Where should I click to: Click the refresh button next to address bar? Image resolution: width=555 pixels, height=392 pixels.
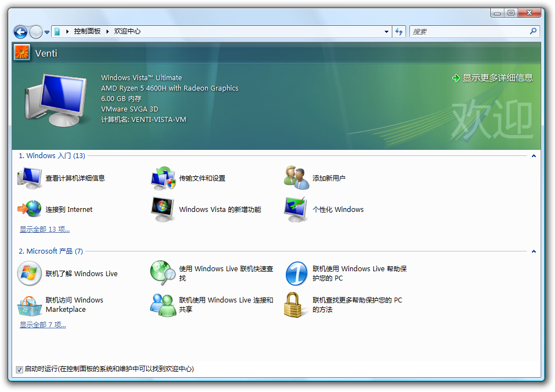pos(399,31)
